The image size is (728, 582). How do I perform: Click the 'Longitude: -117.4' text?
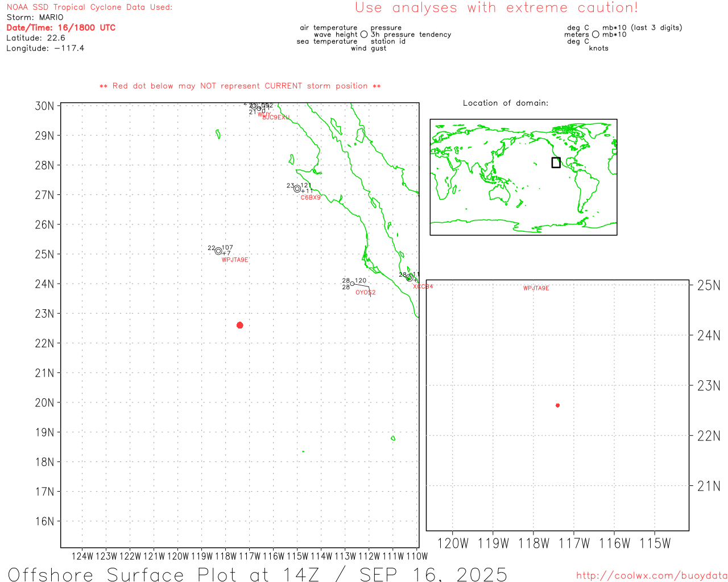(45, 48)
